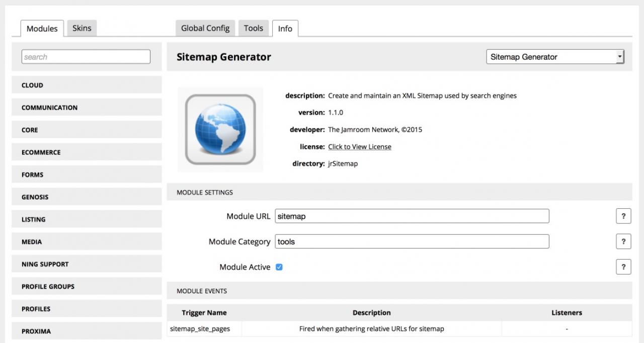Click the Click to View License link
The width and height of the screenshot is (644, 343).
click(x=359, y=147)
